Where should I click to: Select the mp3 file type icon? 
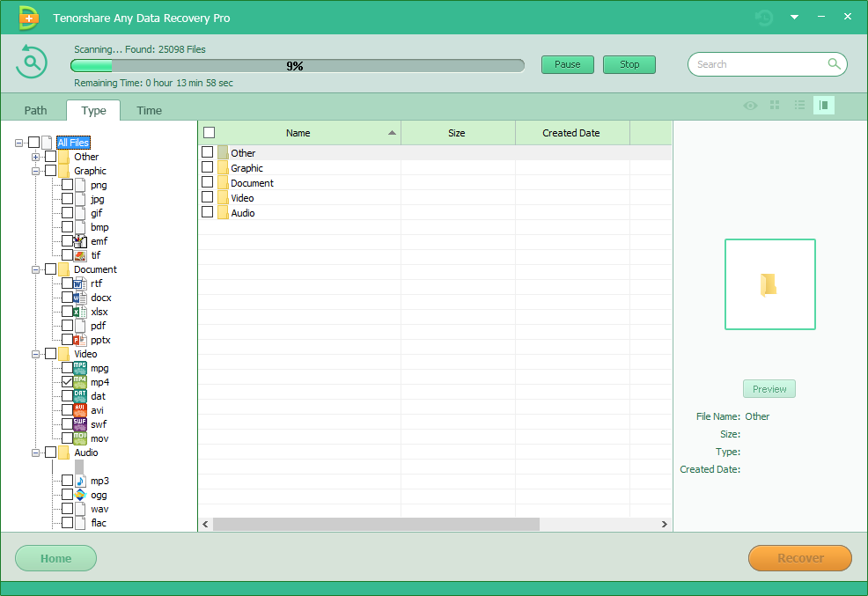coord(79,480)
